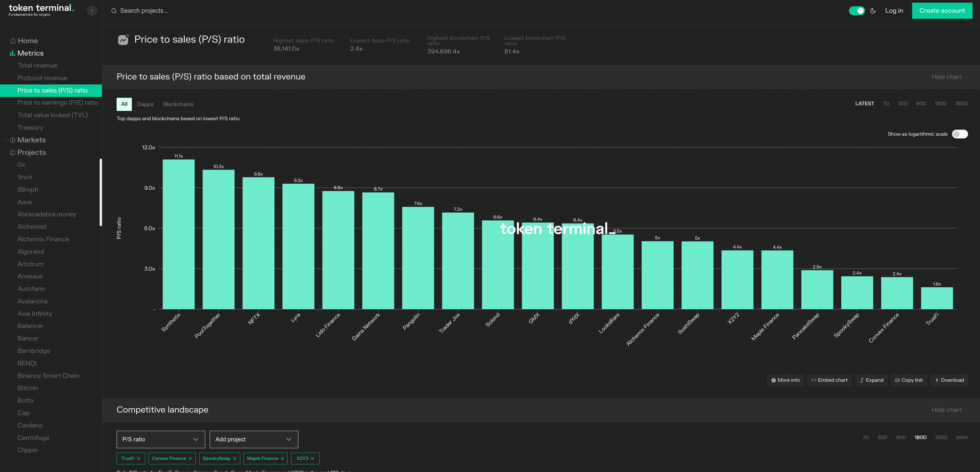This screenshot has height=472, width=980.
Task: Open the Add project dropdown
Action: (254, 440)
